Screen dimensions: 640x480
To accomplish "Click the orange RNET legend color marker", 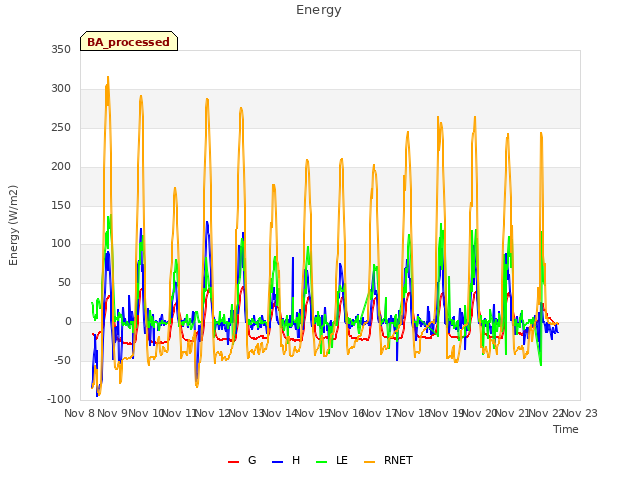I will pos(369,462).
